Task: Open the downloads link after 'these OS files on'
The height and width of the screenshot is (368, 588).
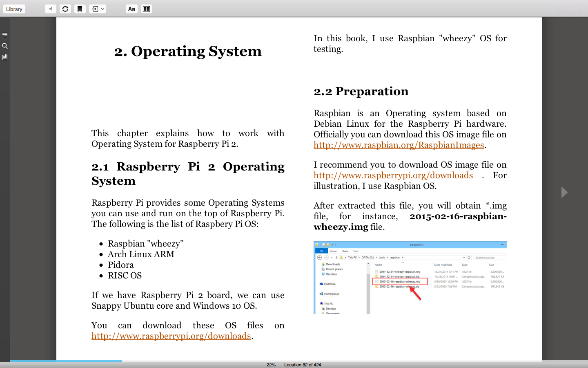Action: tap(171, 336)
